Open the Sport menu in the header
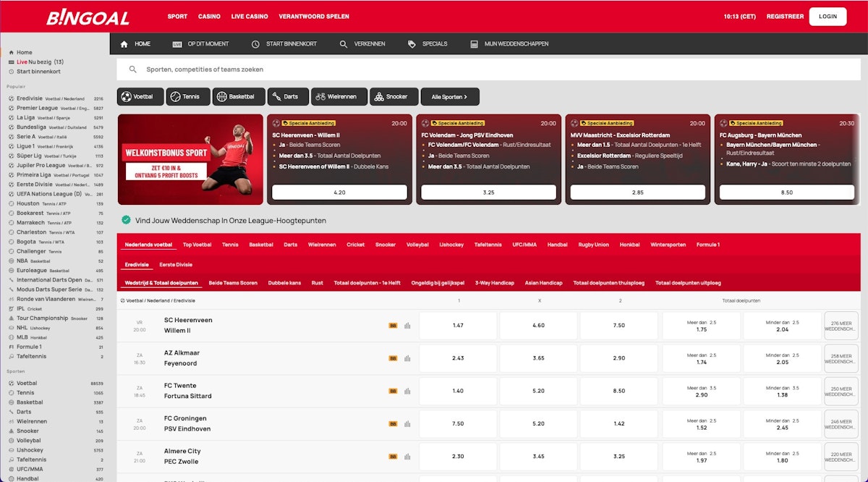Viewport: 868px width, 482px height. tap(177, 17)
